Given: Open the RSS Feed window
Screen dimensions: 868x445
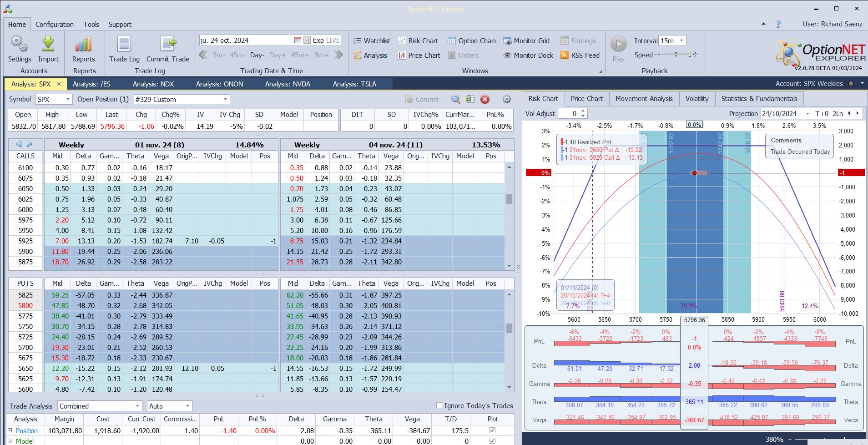Looking at the screenshot, I should pyautogui.click(x=580, y=55).
